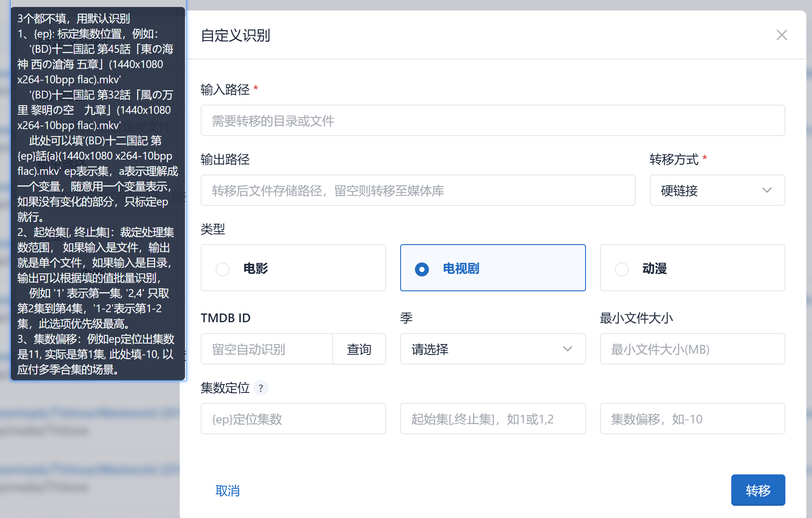Click the TMDB ID label text
The width and height of the screenshot is (812, 518).
(226, 318)
